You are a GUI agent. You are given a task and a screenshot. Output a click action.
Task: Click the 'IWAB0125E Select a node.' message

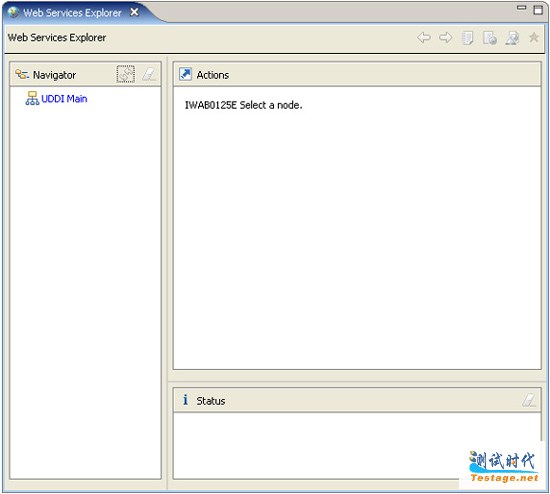pos(243,105)
